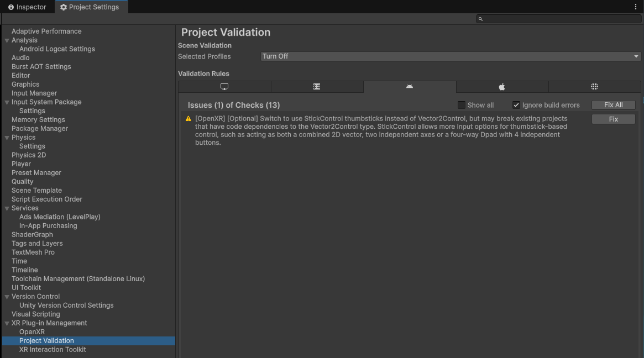The width and height of the screenshot is (644, 358).
Task: Open Package Manager settings
Action: (40, 129)
